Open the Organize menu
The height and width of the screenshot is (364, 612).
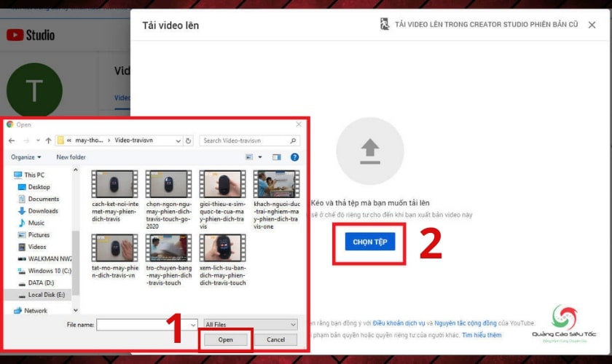[x=25, y=157]
